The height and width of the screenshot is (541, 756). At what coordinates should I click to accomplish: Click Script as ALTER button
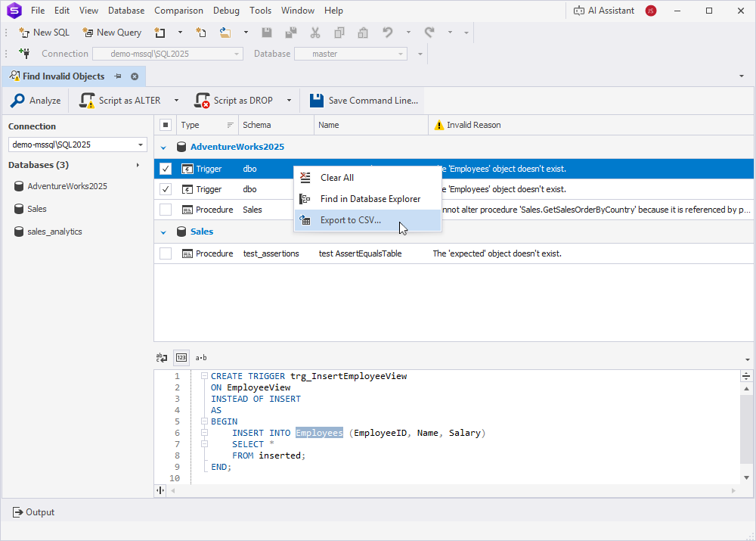[x=120, y=101]
